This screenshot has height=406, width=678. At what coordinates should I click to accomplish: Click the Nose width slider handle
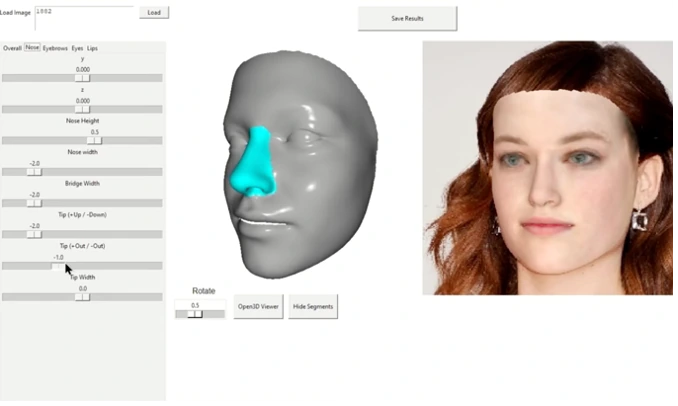34,172
